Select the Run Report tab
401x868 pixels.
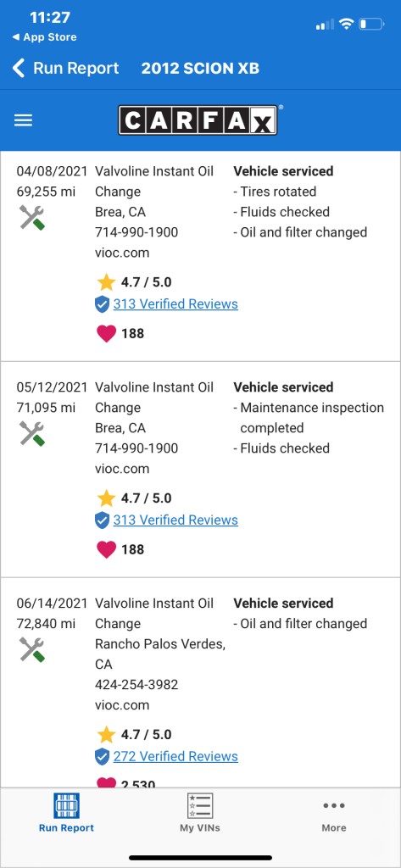coord(66,813)
